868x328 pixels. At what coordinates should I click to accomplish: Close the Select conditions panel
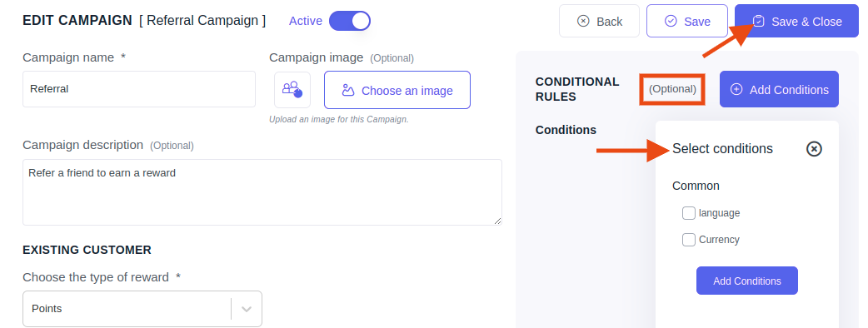coord(814,149)
